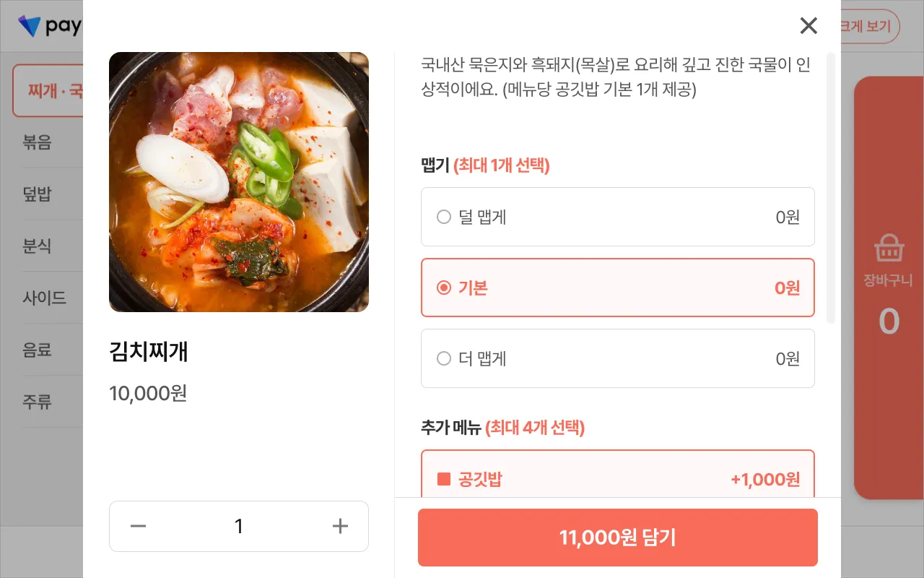Add to cart with 11,000원 담기 button
This screenshot has width=924, height=578.
[x=617, y=538]
